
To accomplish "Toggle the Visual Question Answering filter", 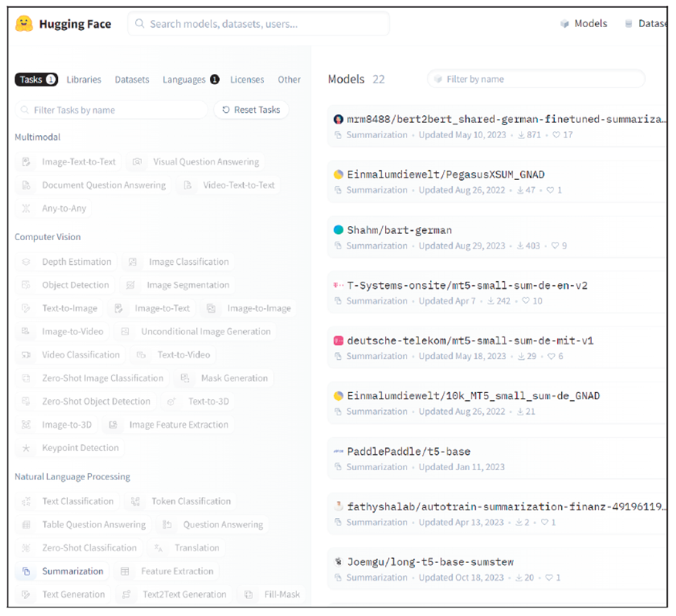I will 196,162.
